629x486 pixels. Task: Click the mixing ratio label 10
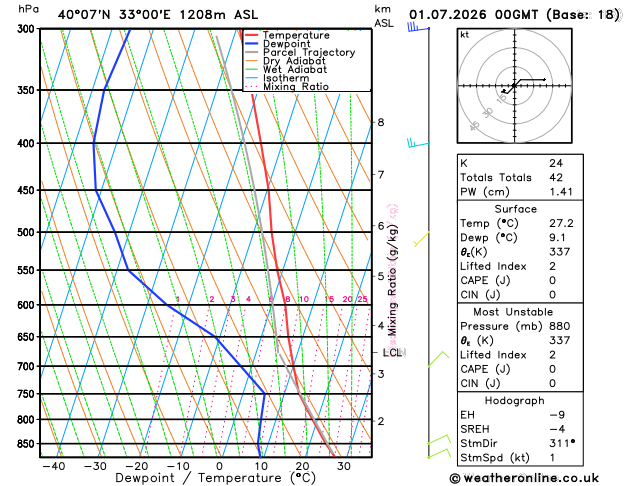[304, 299]
